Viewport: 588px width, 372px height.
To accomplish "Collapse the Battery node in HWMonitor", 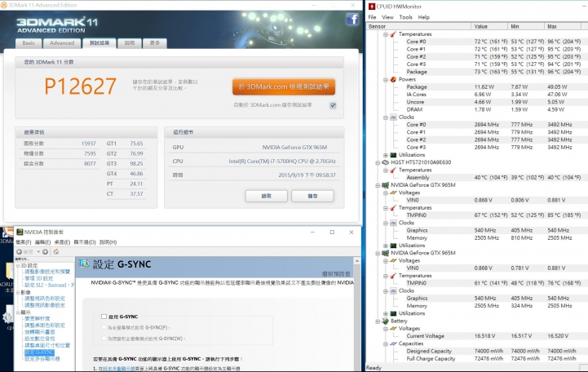I will click(x=378, y=321).
